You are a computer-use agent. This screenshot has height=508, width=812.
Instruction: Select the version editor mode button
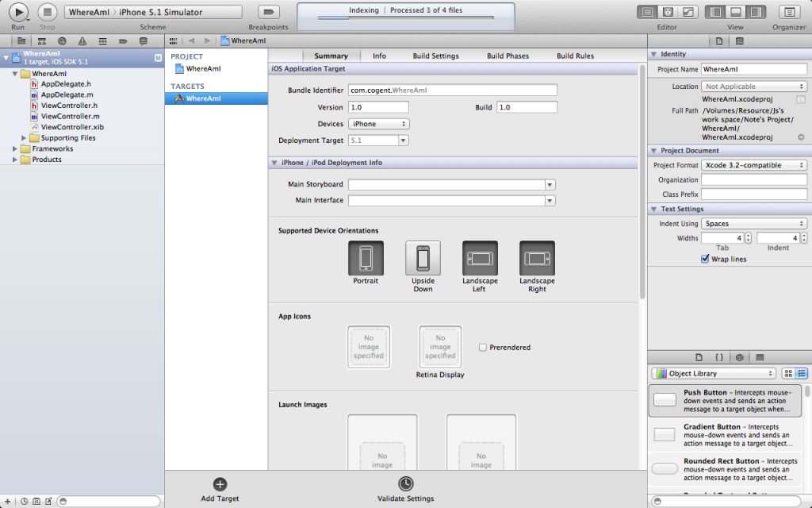click(688, 12)
